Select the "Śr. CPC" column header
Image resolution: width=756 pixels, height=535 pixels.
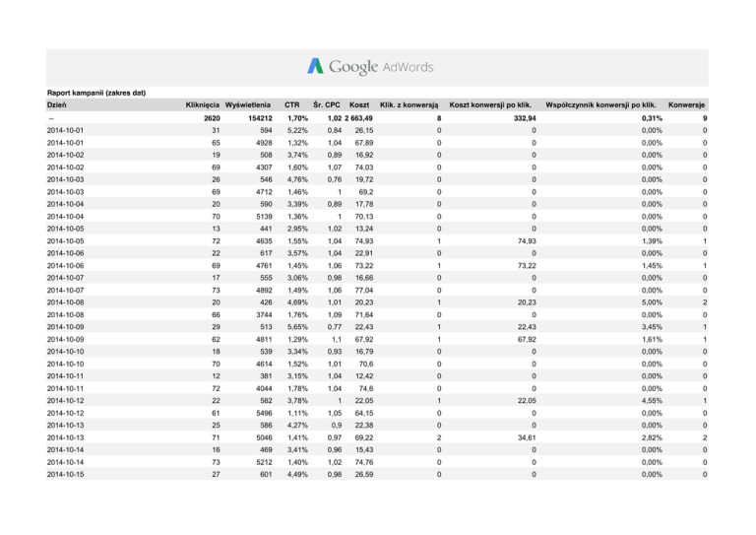tap(326, 104)
